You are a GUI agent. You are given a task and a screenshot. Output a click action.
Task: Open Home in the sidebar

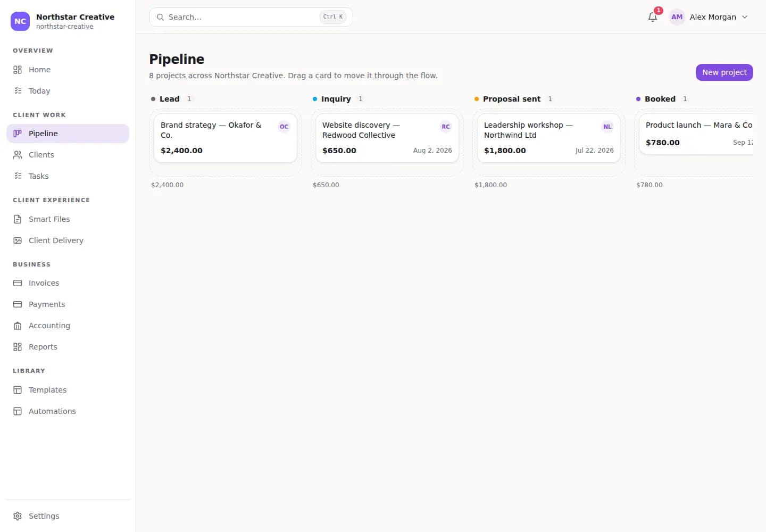point(68,70)
